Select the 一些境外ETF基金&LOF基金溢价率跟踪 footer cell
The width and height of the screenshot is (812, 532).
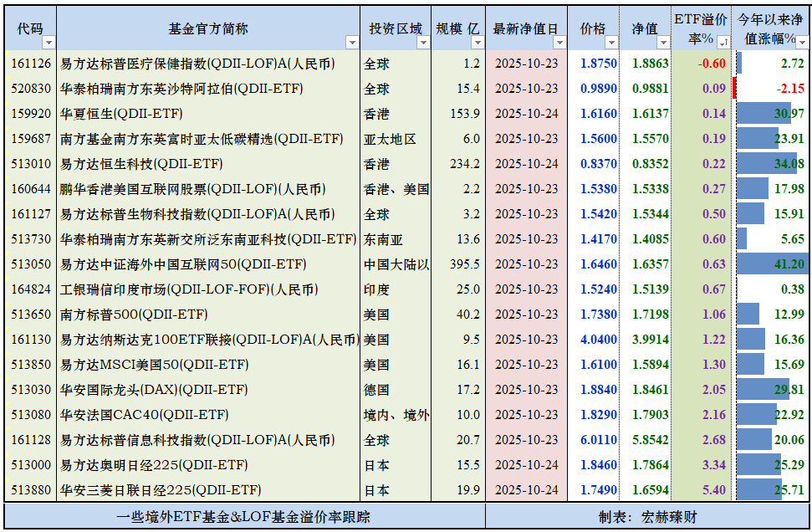click(244, 516)
